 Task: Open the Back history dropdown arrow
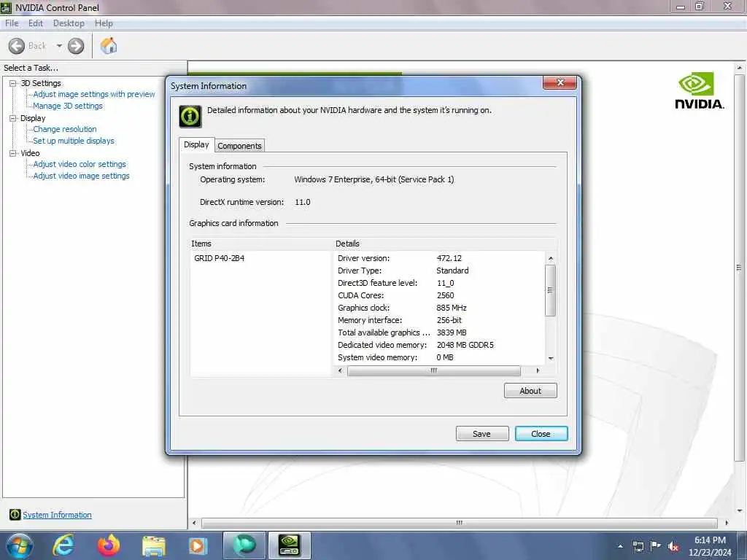click(x=59, y=46)
